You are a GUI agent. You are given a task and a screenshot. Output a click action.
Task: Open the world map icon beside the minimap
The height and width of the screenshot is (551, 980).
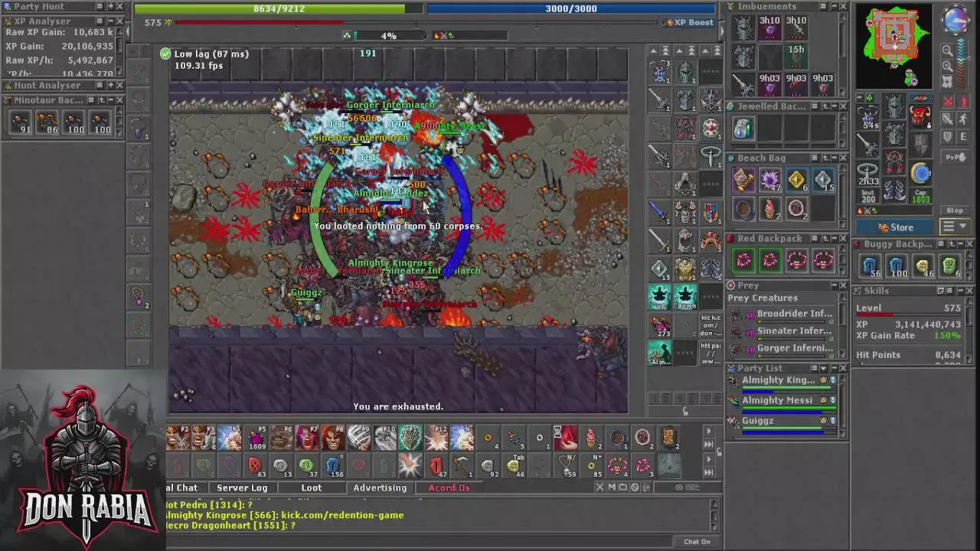947,81
